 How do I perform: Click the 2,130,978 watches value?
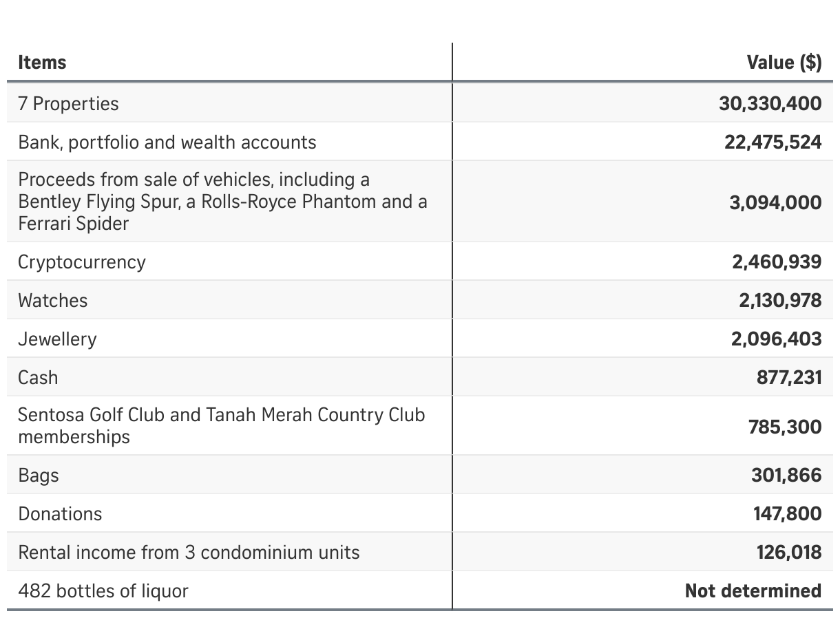[x=780, y=301]
